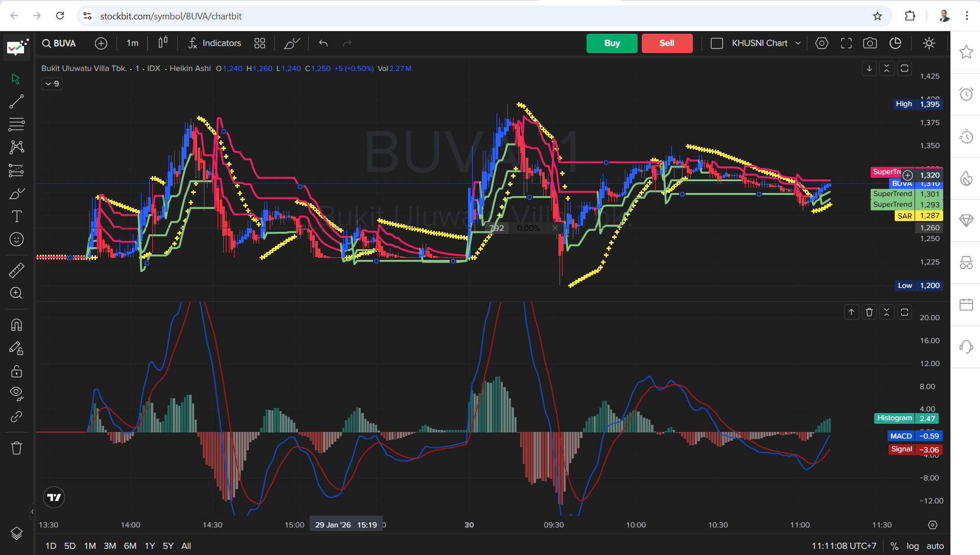Viewport: 980px width, 555px height.
Task: Select the 1Y range tab
Action: tap(150, 546)
